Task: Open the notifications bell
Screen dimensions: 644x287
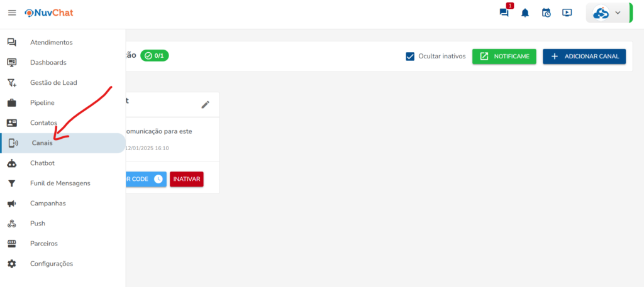Action: 525,13
